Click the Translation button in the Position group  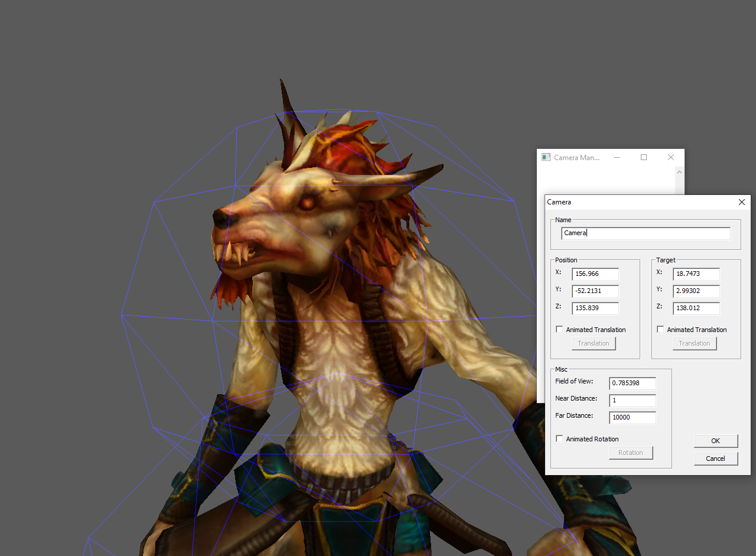594,343
